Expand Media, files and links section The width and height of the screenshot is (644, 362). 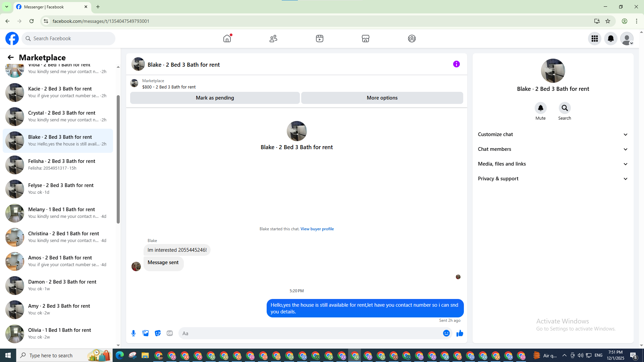553,164
